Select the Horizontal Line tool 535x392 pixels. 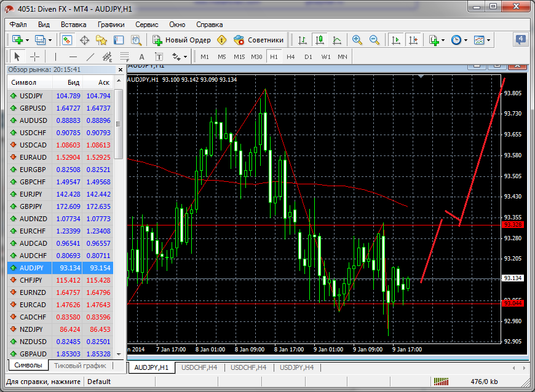[73, 57]
